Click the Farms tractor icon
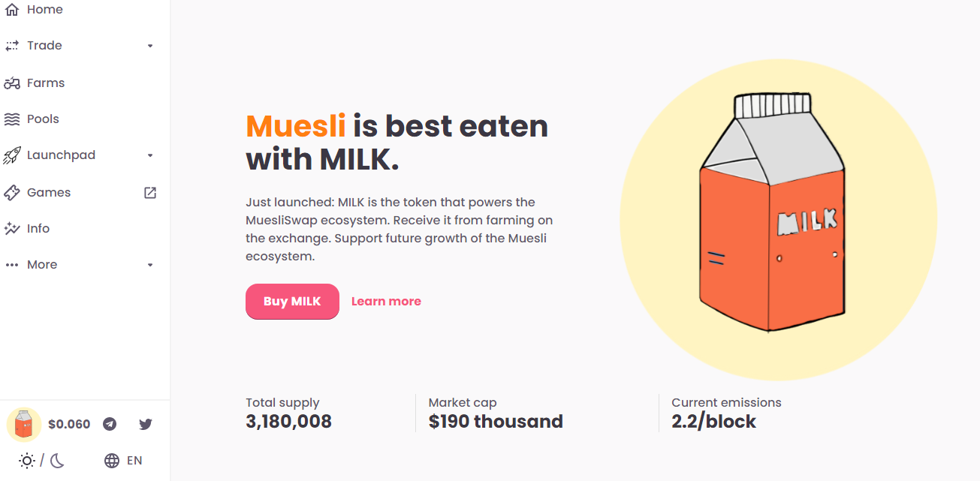Screen dimensions: 980x481 (12, 83)
